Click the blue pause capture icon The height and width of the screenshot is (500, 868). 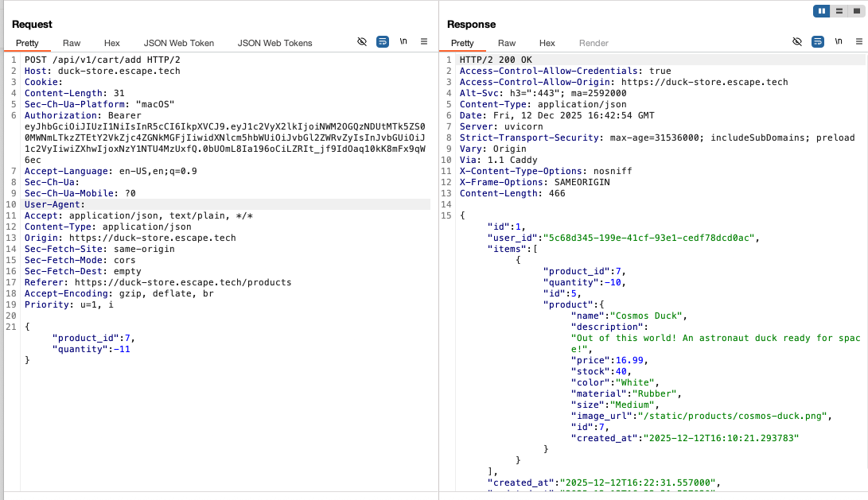[823, 11]
